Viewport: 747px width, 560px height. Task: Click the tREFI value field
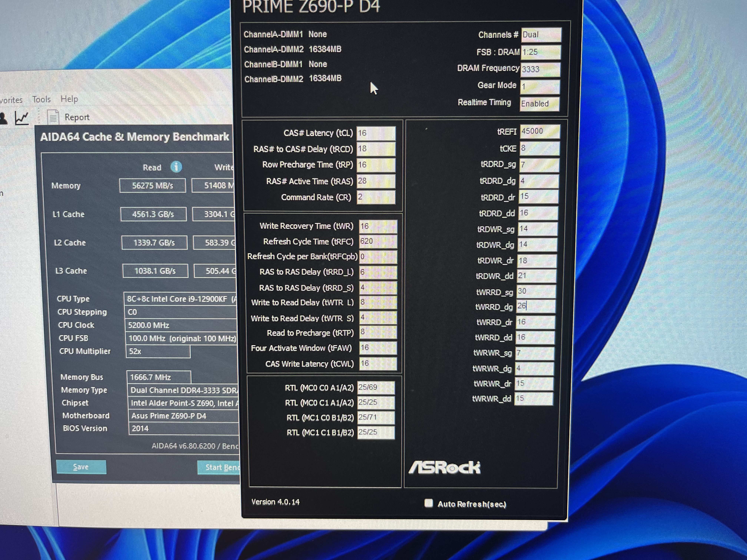(540, 131)
